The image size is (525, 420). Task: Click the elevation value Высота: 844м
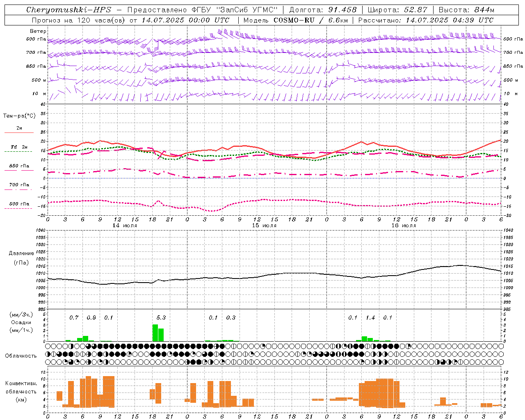point(466,10)
